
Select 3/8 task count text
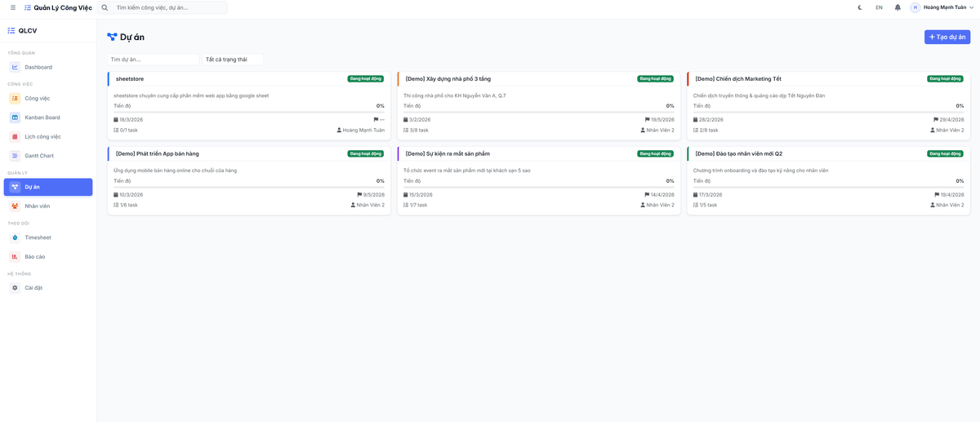pyautogui.click(x=419, y=130)
